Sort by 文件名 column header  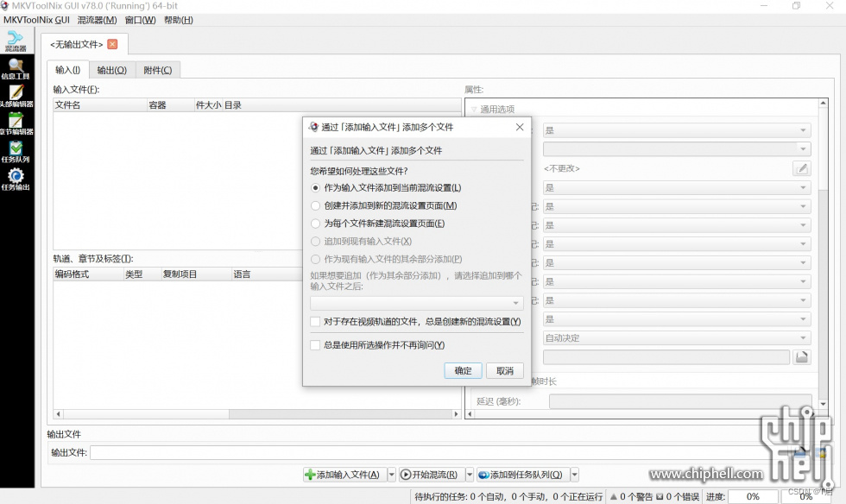[x=100, y=105]
